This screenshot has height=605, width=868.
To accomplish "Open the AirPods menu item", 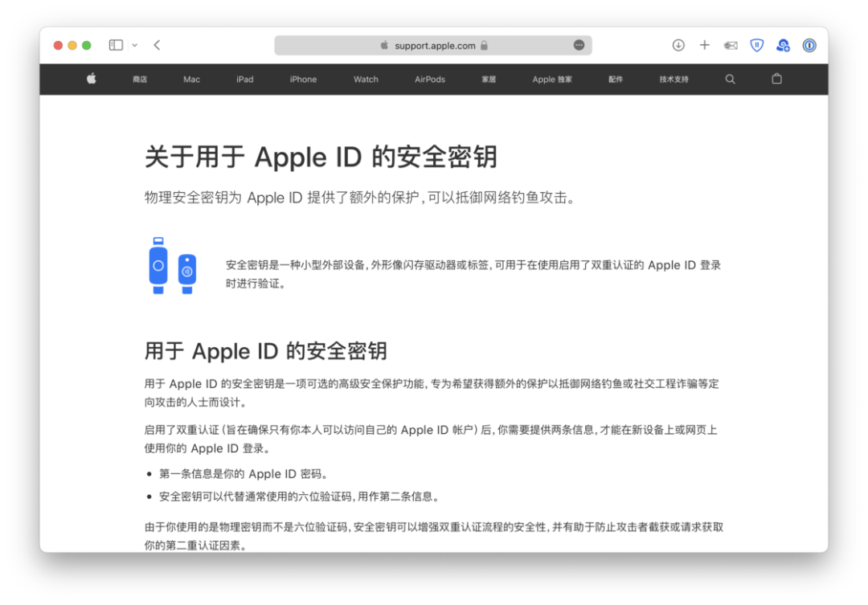I will [x=429, y=80].
